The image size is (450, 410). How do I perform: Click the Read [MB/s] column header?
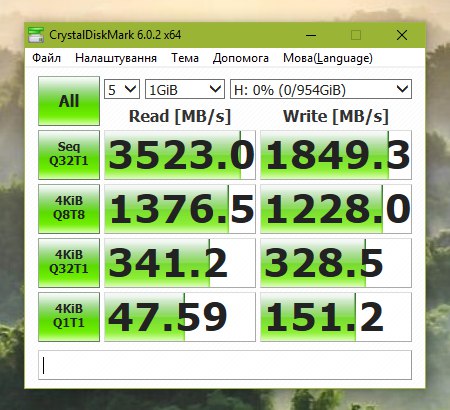coord(180,117)
